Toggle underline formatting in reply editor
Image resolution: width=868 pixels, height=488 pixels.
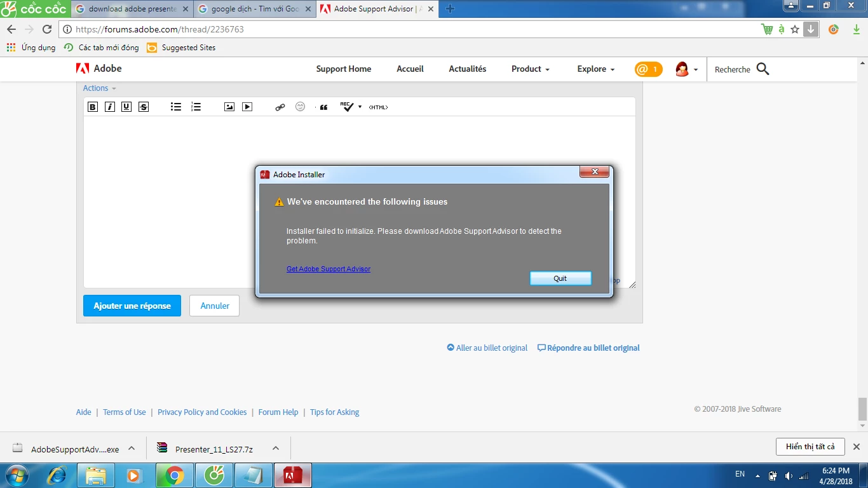coord(126,107)
